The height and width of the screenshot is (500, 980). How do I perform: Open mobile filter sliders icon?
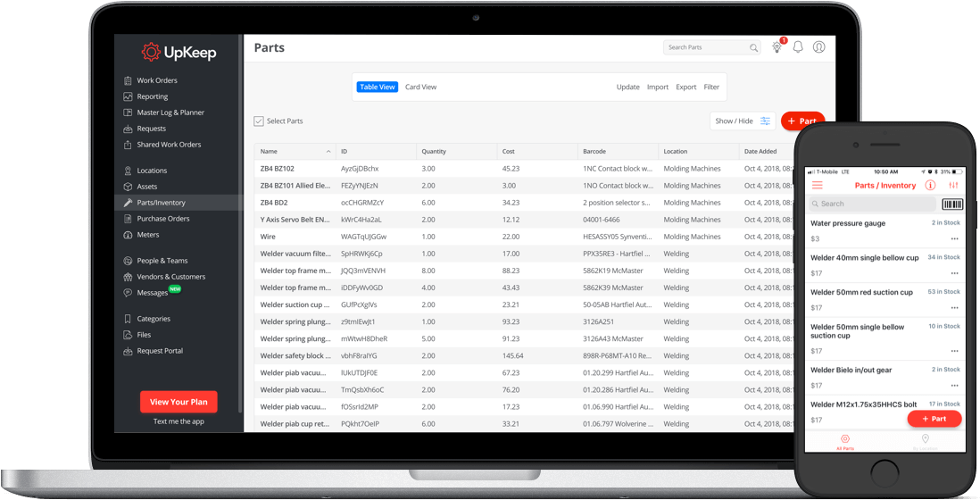(x=953, y=186)
